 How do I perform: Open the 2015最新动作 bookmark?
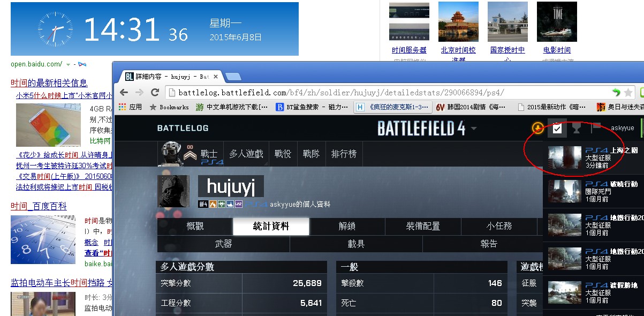click(x=551, y=107)
